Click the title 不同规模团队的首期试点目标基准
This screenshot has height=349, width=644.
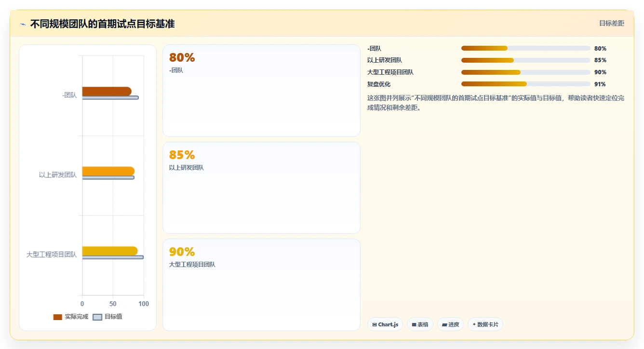tap(102, 24)
